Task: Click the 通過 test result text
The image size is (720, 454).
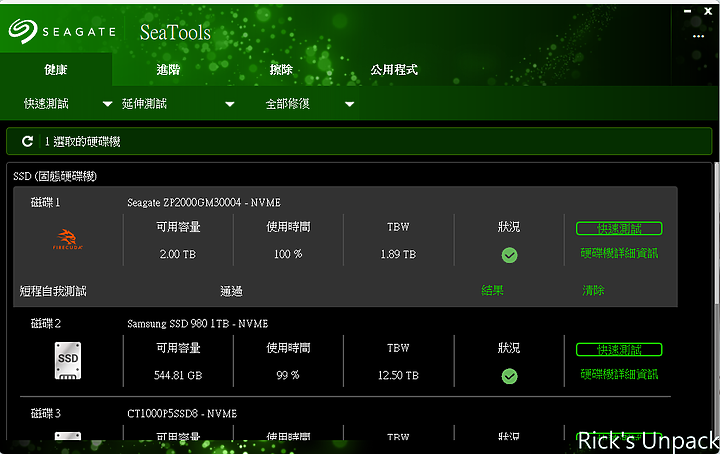Action: [x=231, y=291]
